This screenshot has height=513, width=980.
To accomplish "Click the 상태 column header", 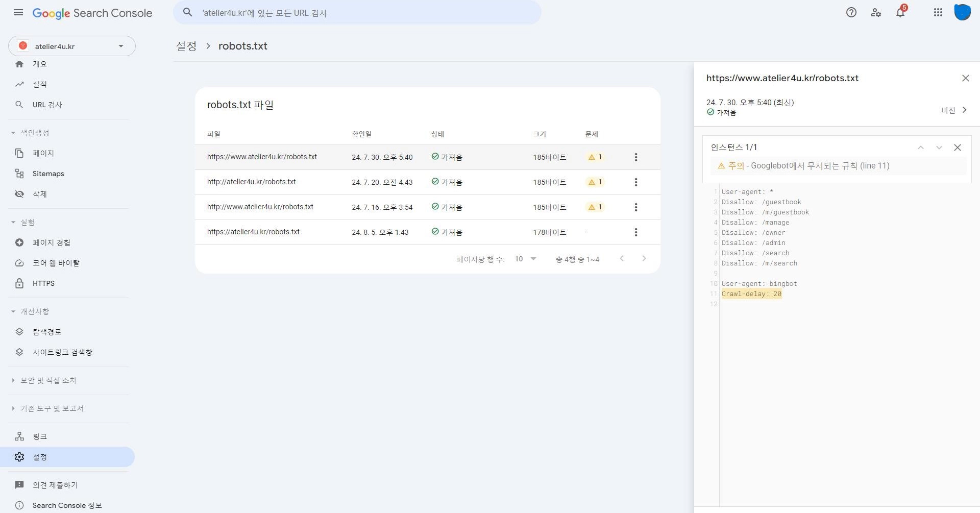I will 437,134.
